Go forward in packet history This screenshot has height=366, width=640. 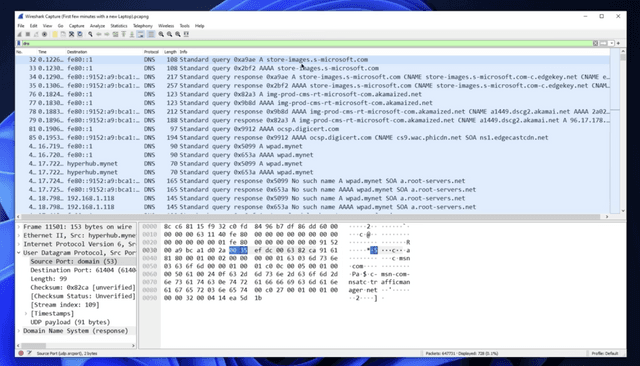(x=107, y=34)
